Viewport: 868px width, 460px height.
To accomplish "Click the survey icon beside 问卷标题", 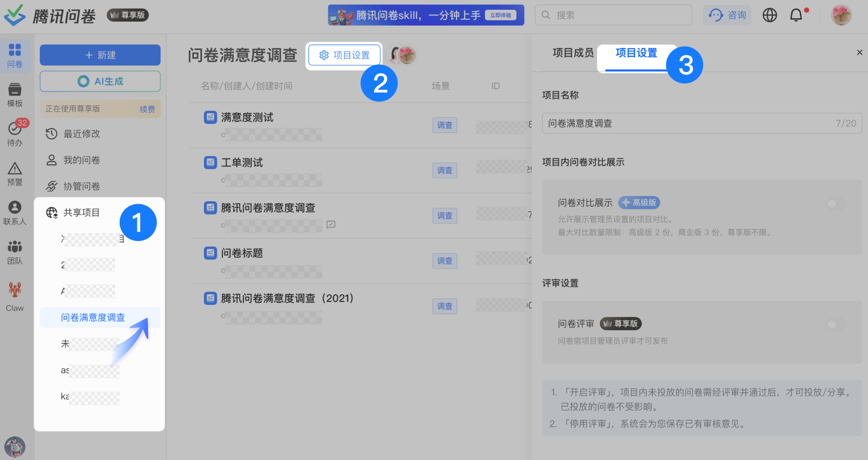I will pyautogui.click(x=211, y=253).
